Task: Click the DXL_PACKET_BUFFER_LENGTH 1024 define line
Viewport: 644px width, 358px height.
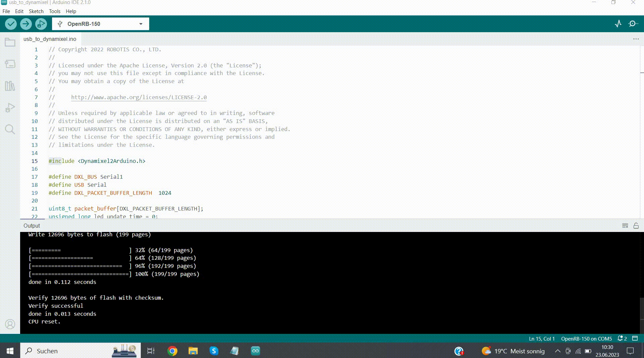Action: (110, 193)
